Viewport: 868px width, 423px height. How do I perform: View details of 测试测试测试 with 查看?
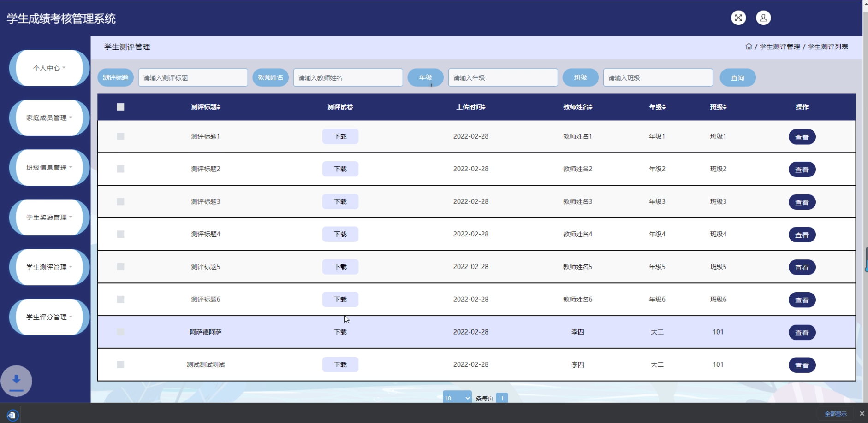[802, 365]
